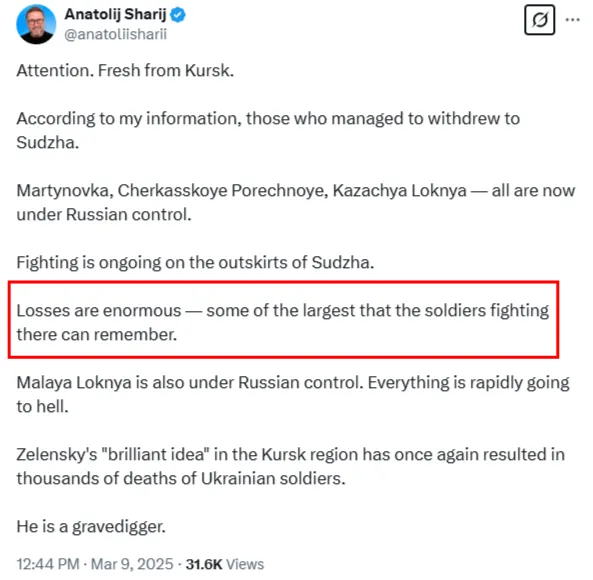
Task: Open the @anatoliisharii handle link
Action: (115, 34)
